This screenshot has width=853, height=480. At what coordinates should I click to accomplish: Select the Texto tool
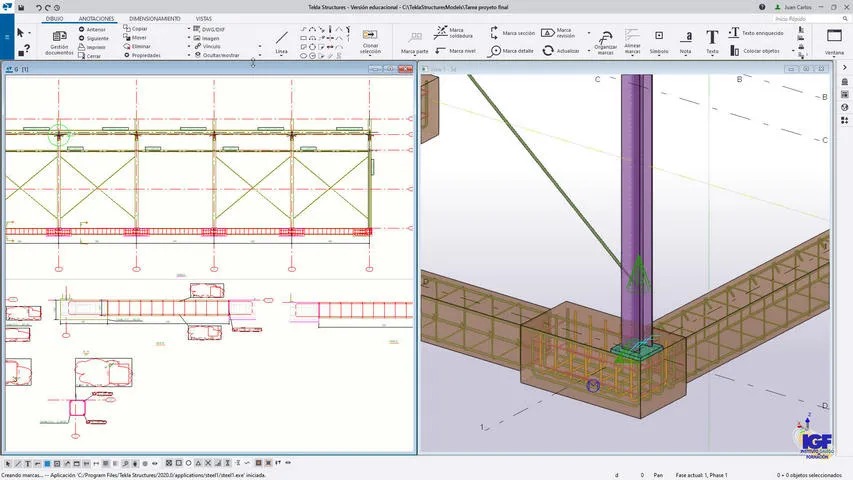tap(712, 42)
